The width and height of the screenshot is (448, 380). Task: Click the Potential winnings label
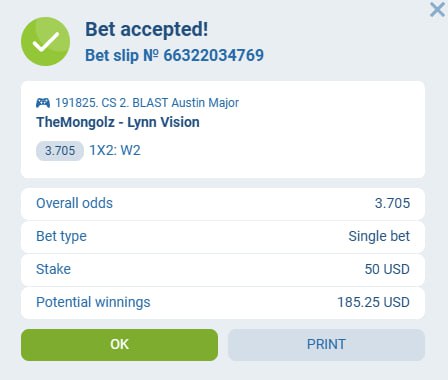[93, 302]
